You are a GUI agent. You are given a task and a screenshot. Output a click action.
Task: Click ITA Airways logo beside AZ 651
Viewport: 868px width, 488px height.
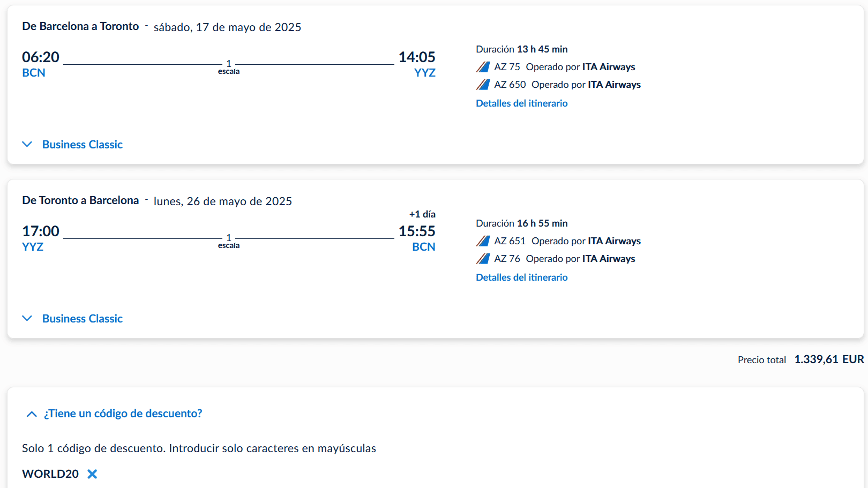point(483,241)
